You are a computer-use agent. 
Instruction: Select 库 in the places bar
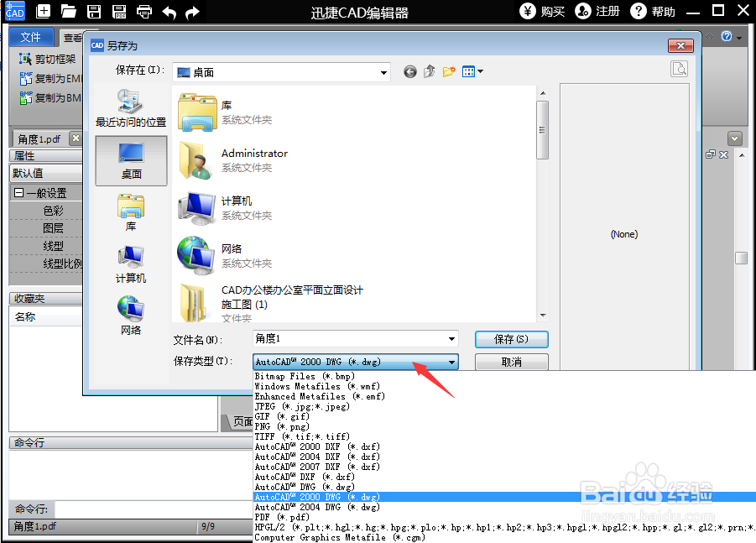tap(131, 213)
